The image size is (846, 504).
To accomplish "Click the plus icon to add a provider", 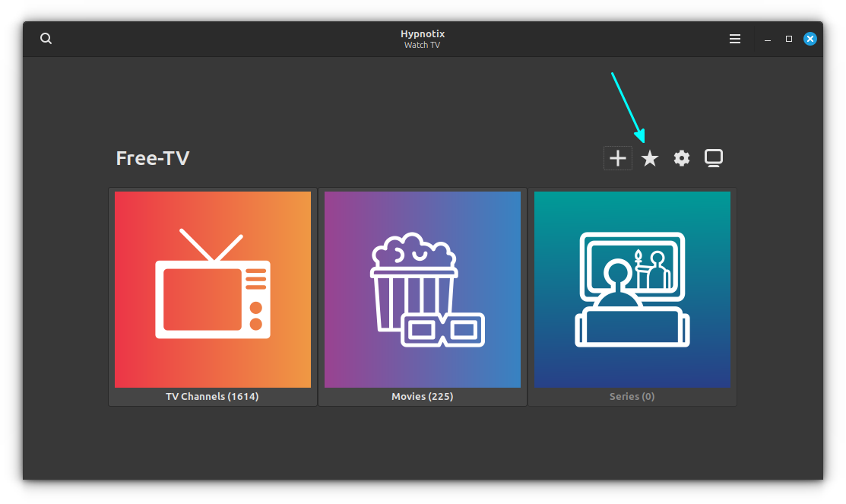I will [x=617, y=158].
